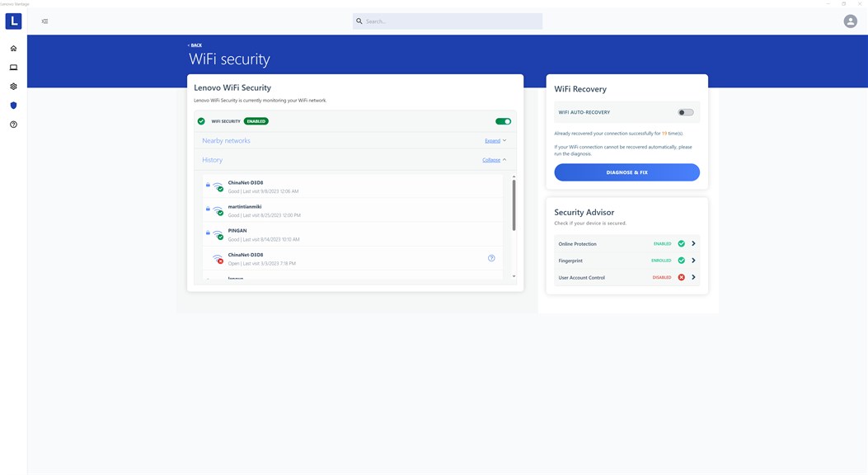Image resolution: width=868 pixels, height=475 pixels.
Task: Click the ENROLLED status for Fingerprint
Action: pyautogui.click(x=661, y=261)
